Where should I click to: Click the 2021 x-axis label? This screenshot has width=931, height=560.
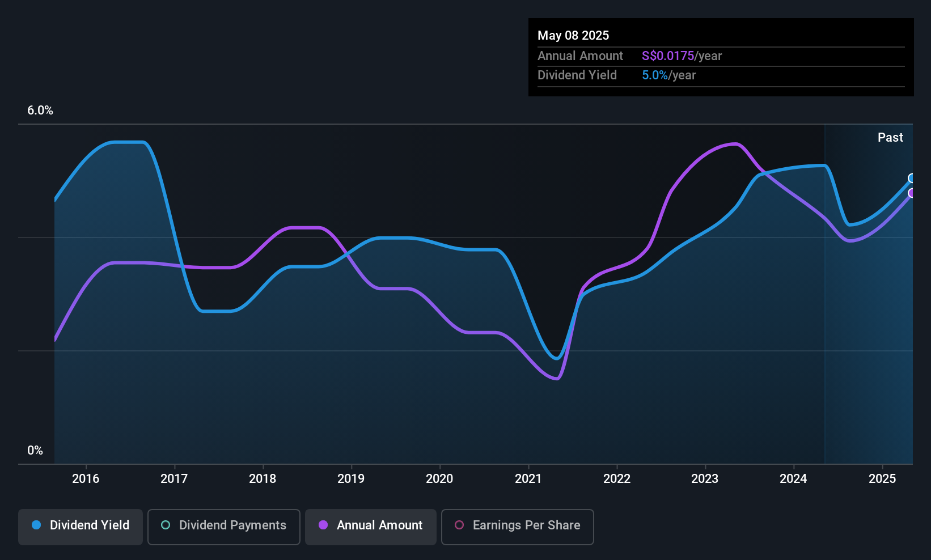(x=528, y=478)
